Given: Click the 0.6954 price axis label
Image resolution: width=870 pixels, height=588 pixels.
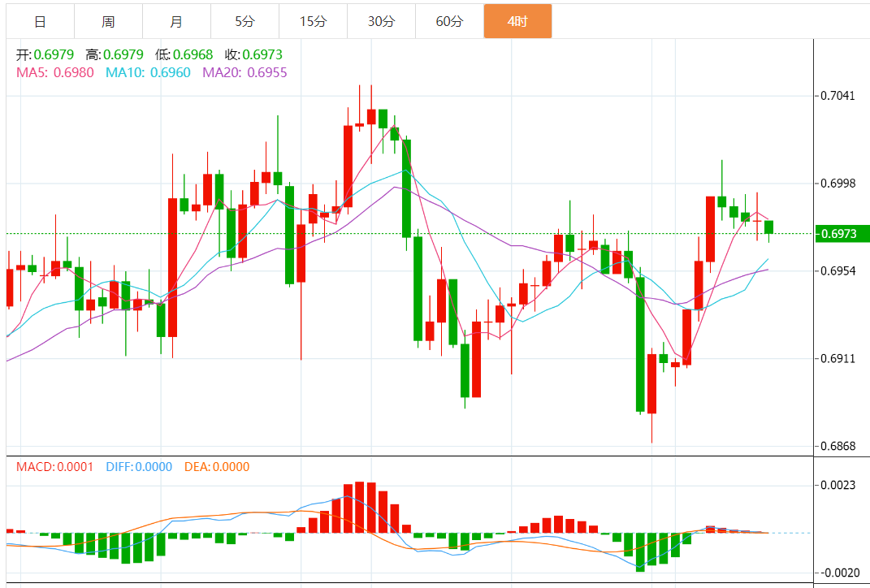Looking at the screenshot, I should (838, 270).
